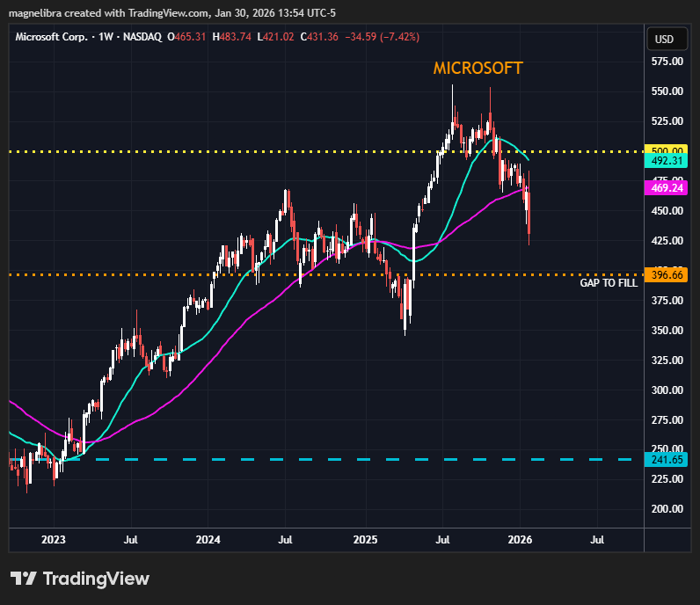Click the 325.00 price axis label
Image resolution: width=700 pixels, height=605 pixels.
(667, 361)
